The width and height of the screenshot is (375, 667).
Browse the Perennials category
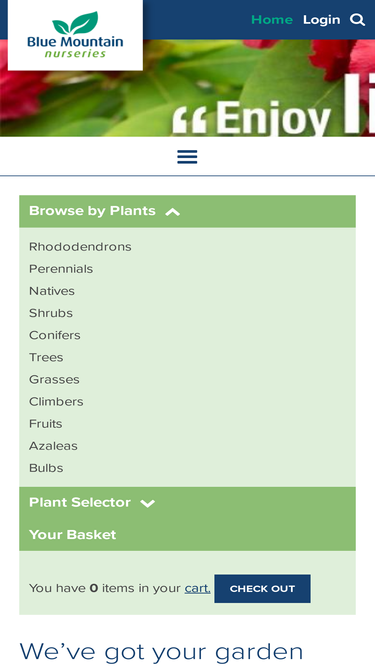[x=61, y=269]
